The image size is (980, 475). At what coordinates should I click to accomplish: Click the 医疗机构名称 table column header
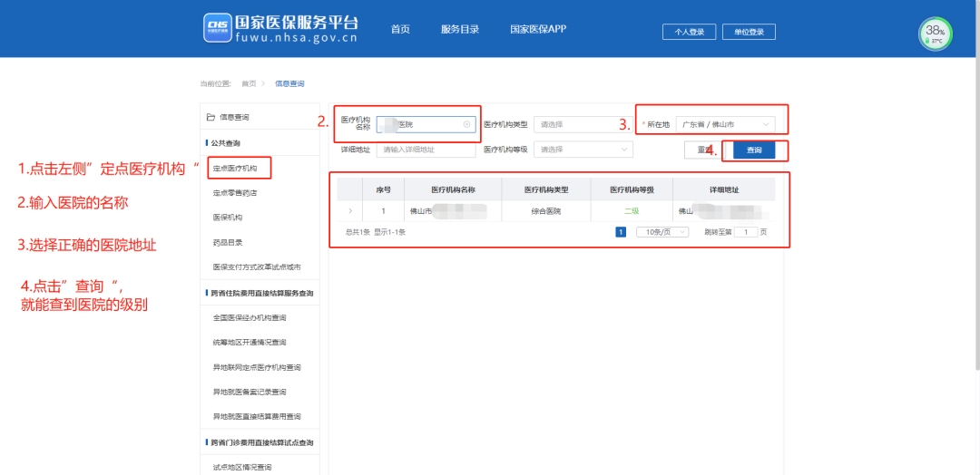tap(453, 189)
